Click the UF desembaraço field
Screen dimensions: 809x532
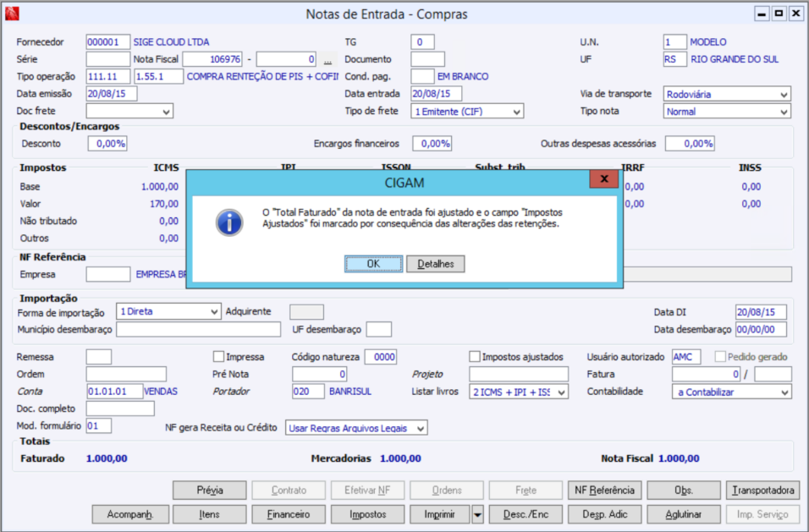coord(379,329)
